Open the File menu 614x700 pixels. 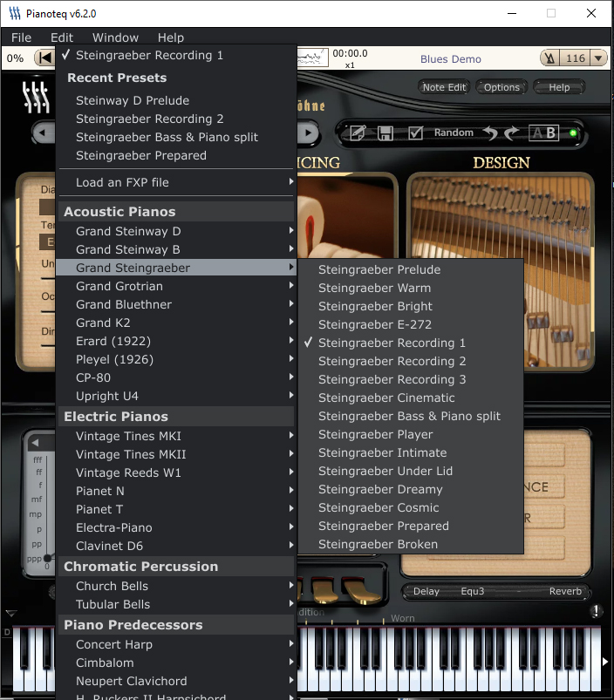pyautogui.click(x=22, y=37)
